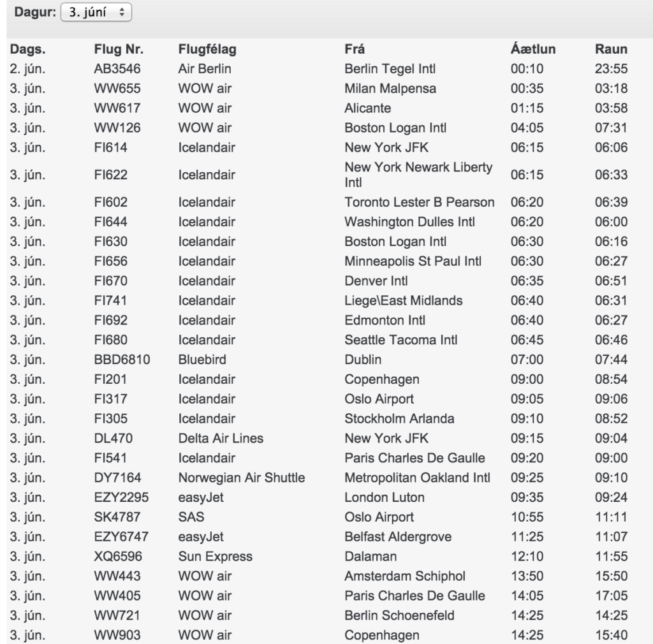
Task: Click the Air Berlin airline cell
Action: point(204,69)
